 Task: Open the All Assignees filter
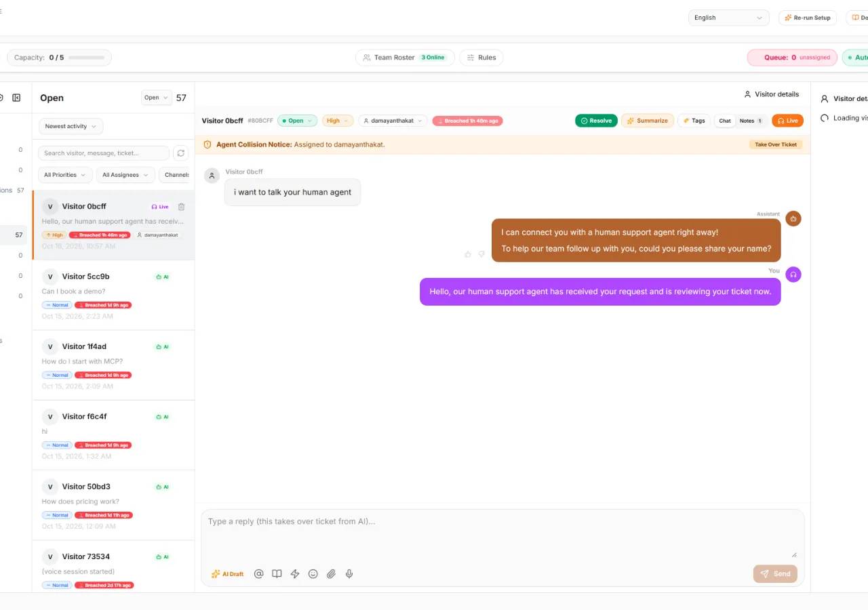coord(125,175)
